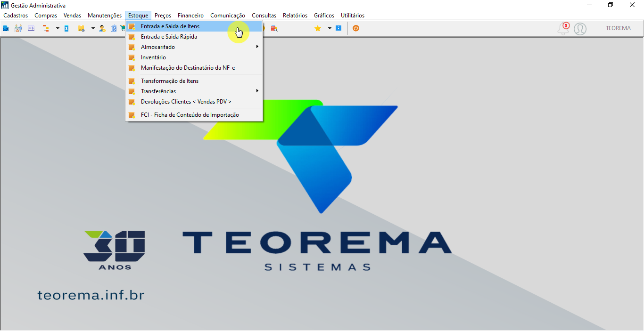Open the Consultas menu
The image size is (644, 331).
point(264,16)
